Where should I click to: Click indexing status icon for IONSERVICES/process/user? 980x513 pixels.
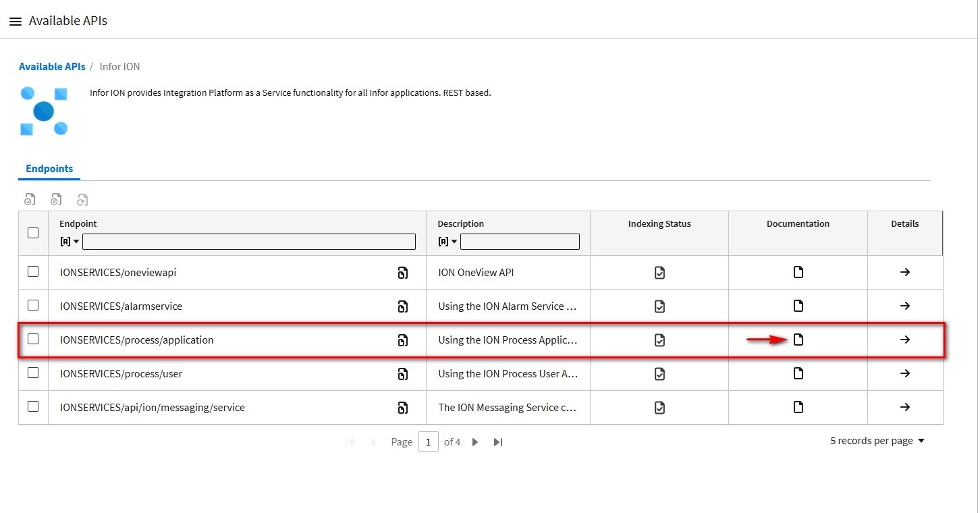point(659,373)
